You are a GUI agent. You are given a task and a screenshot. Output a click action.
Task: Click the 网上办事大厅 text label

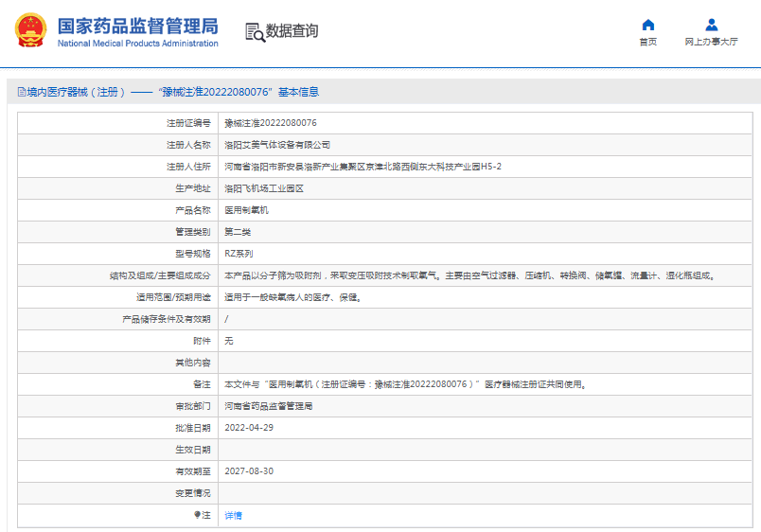coord(711,42)
